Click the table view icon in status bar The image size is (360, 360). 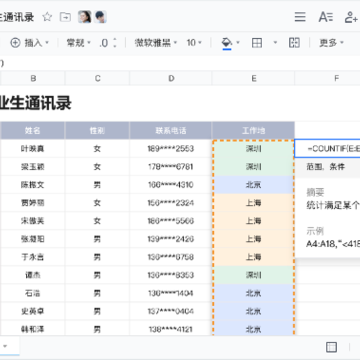tap(331, 347)
